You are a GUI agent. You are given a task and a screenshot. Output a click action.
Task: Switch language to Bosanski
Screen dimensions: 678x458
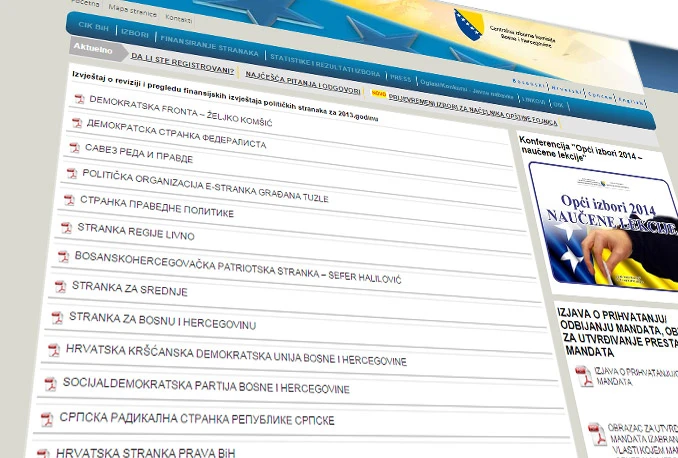point(529,83)
